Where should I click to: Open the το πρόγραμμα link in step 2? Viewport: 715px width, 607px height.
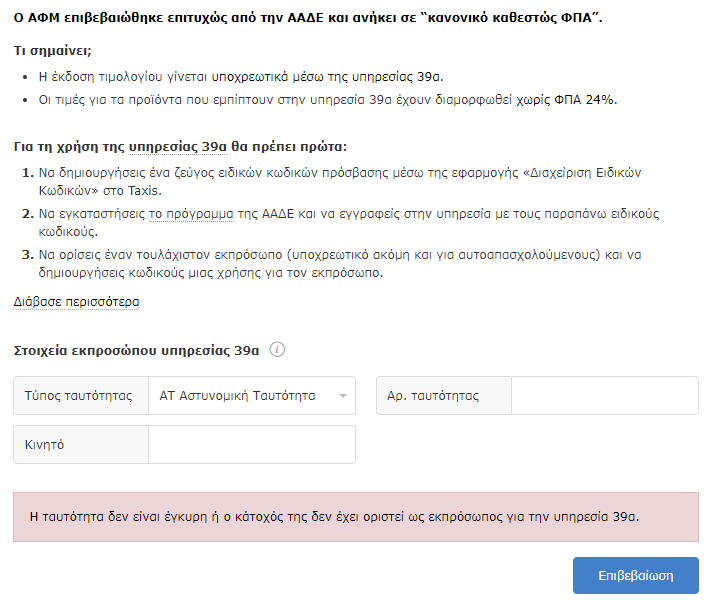tap(191, 214)
